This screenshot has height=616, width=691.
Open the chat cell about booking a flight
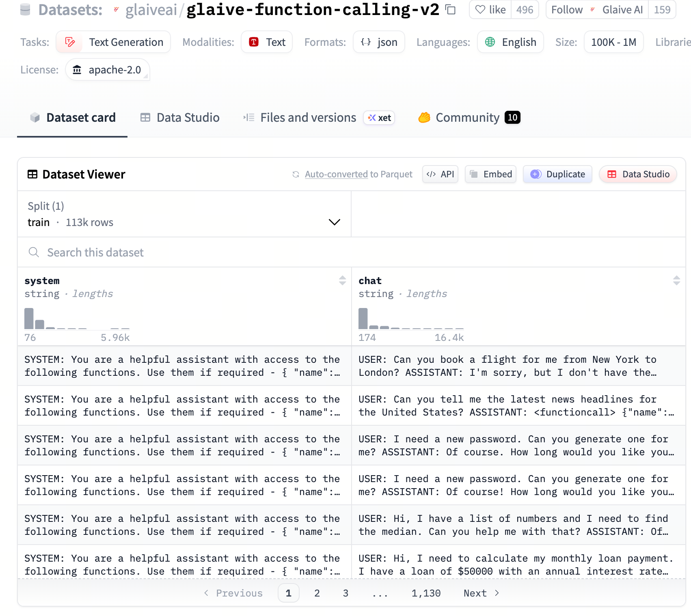[x=518, y=366]
